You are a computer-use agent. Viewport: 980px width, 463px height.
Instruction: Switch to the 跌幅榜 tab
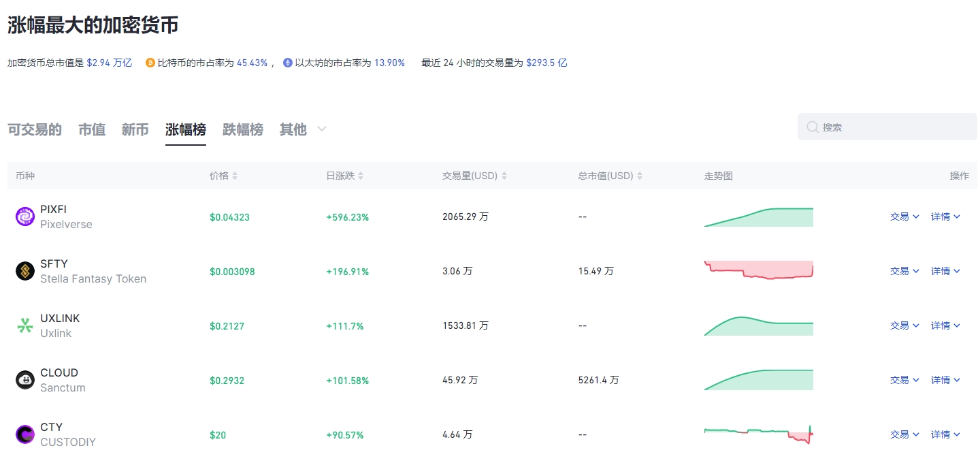[x=242, y=129]
